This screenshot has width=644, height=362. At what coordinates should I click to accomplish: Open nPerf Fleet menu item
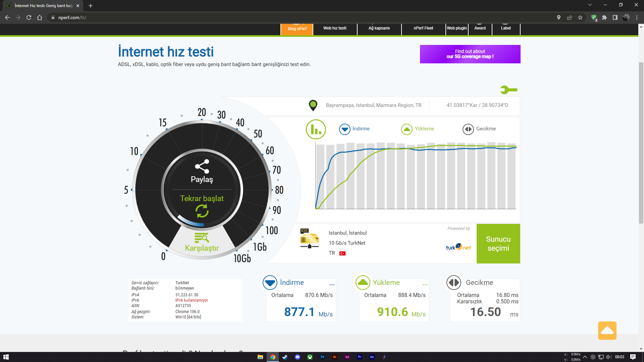[423, 28]
